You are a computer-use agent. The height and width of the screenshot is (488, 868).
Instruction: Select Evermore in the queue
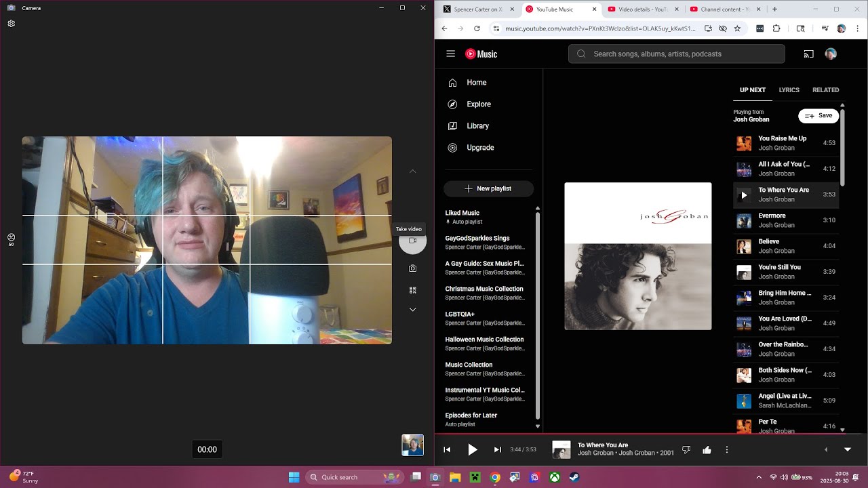point(786,220)
